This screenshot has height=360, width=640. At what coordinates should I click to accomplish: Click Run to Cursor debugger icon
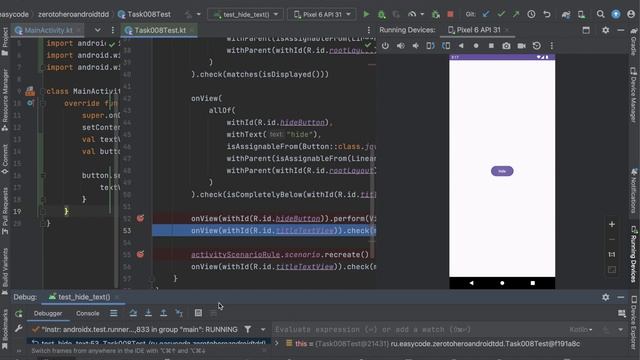179,313
